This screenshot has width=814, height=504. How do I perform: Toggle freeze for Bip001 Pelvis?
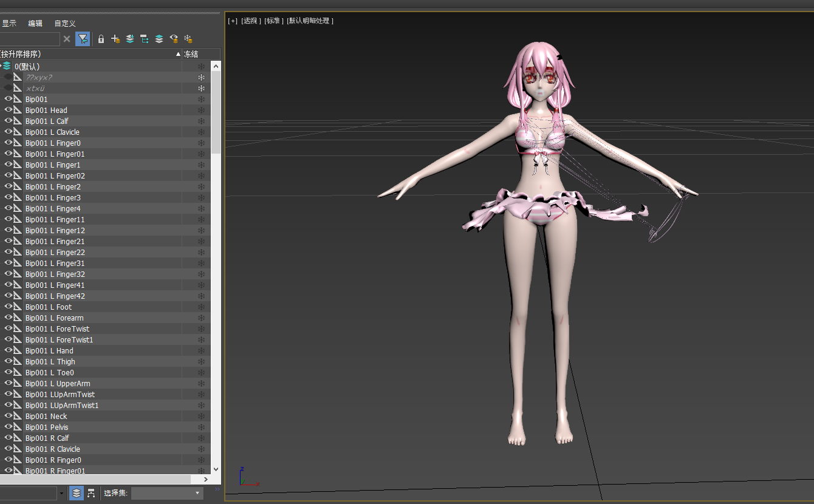201,427
